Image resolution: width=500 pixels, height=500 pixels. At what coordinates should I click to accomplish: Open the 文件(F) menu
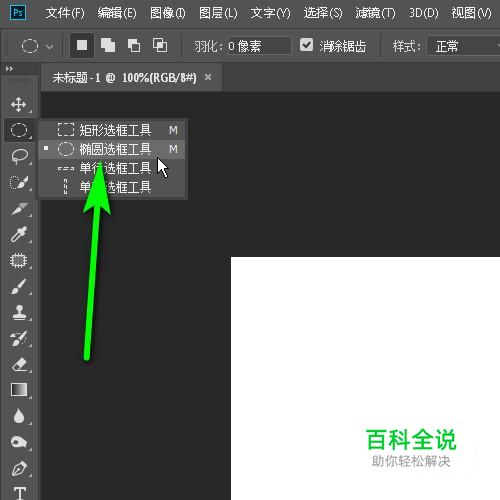pyautogui.click(x=65, y=13)
